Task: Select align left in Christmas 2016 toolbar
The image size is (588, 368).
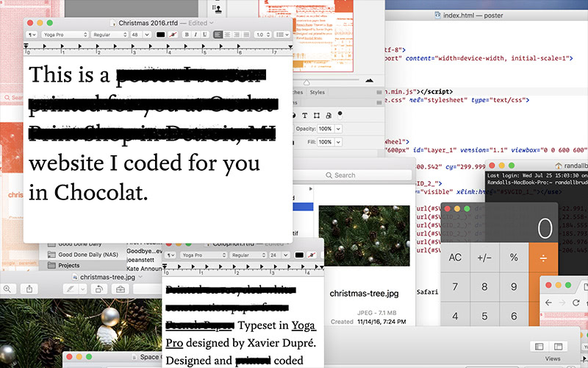Action: pos(218,35)
